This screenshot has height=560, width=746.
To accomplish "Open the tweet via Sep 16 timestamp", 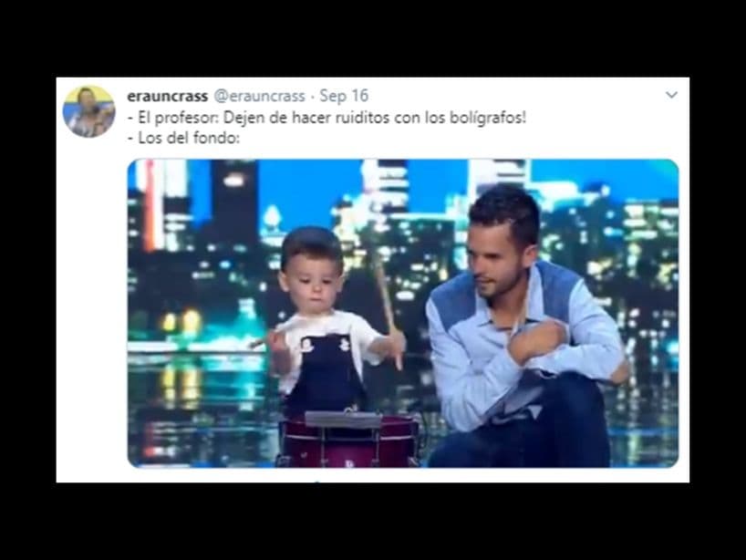I will [344, 96].
